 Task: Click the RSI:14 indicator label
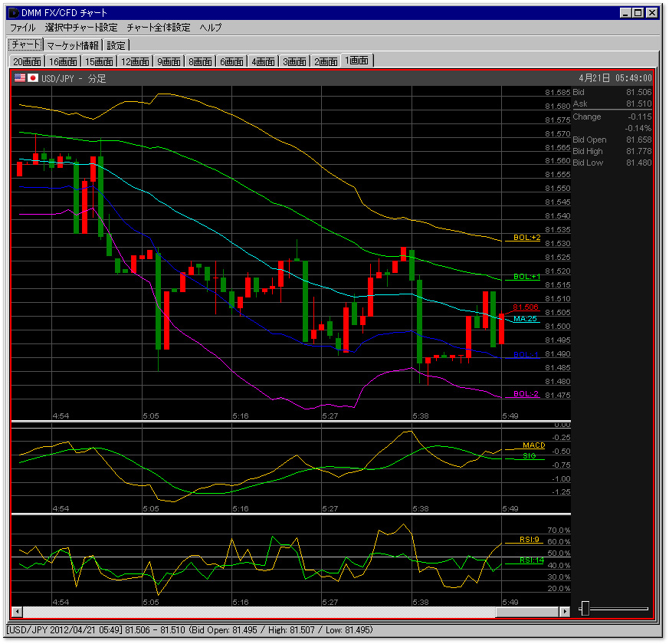(x=532, y=560)
